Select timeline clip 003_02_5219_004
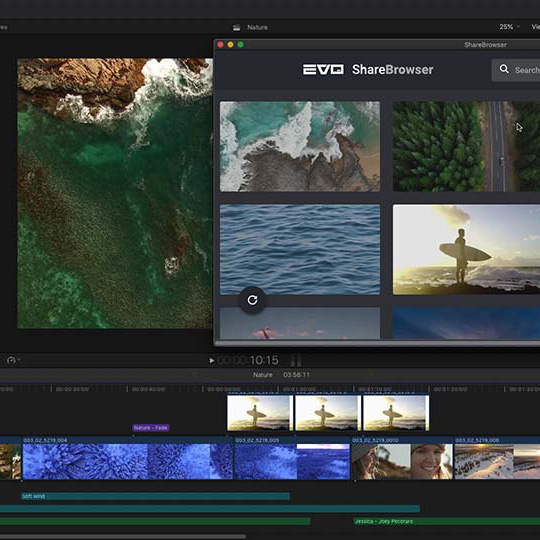 (127, 458)
